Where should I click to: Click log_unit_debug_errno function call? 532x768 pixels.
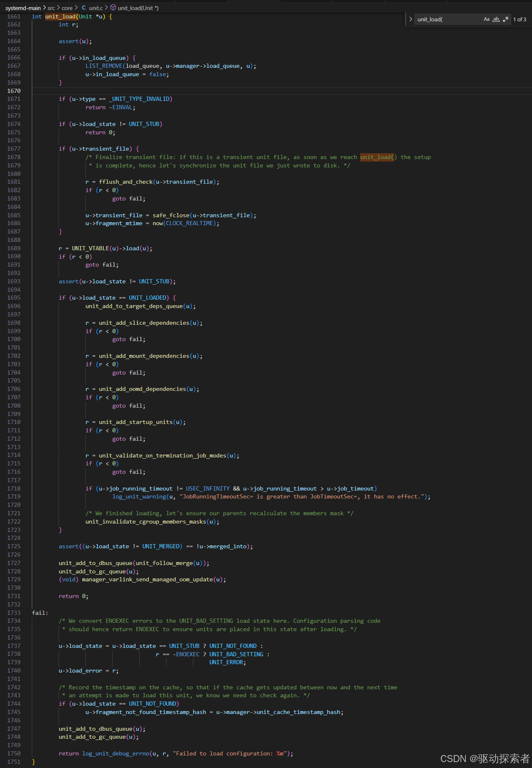coord(115,753)
